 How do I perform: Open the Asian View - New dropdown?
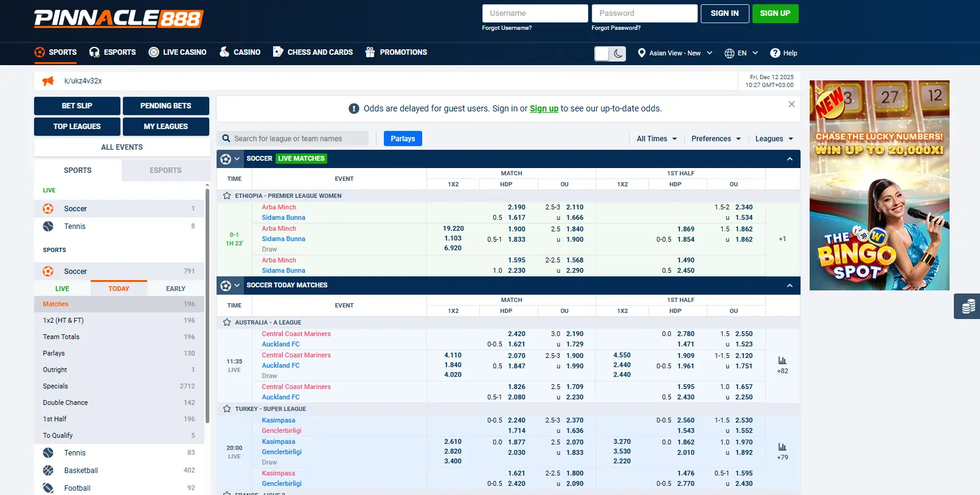pyautogui.click(x=675, y=53)
